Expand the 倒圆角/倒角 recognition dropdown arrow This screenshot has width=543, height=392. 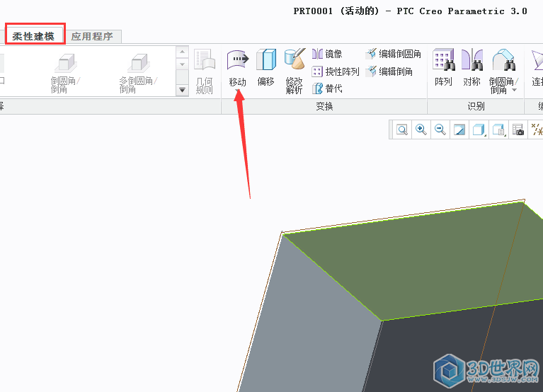(514, 90)
